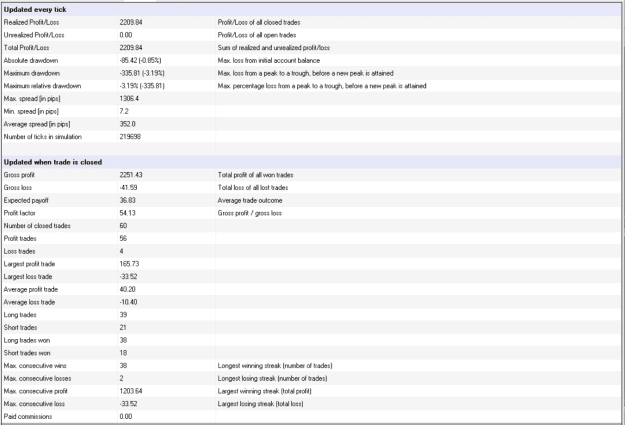Click the tick count value 219698
The image size is (625, 425).
[x=130, y=137]
